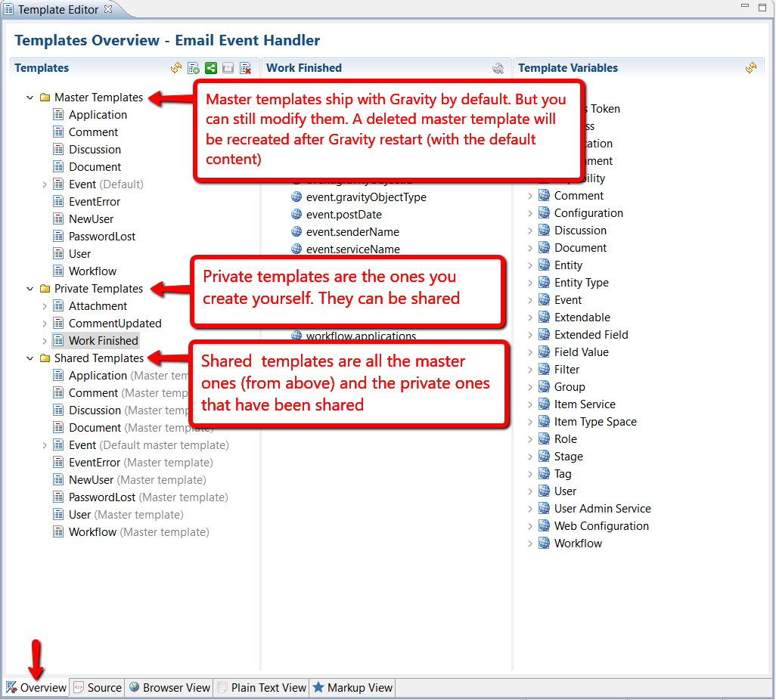Switch to the Markup View tab
Screen dimensions: 776x700
352,687
